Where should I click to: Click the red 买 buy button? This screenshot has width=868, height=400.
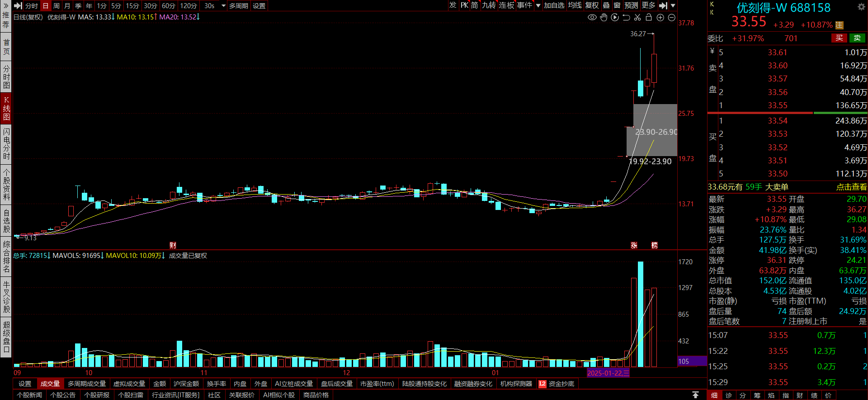point(839,38)
